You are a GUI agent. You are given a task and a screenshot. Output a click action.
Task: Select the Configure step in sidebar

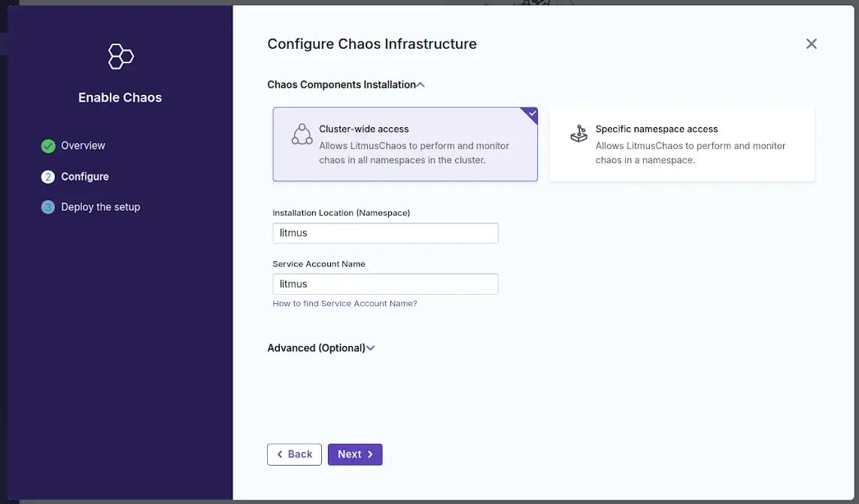coord(84,177)
